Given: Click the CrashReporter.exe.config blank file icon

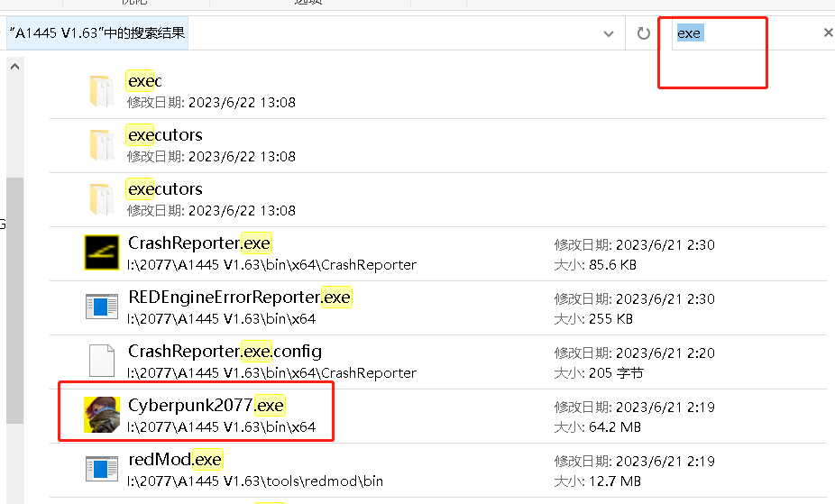Looking at the screenshot, I should pos(102,361).
